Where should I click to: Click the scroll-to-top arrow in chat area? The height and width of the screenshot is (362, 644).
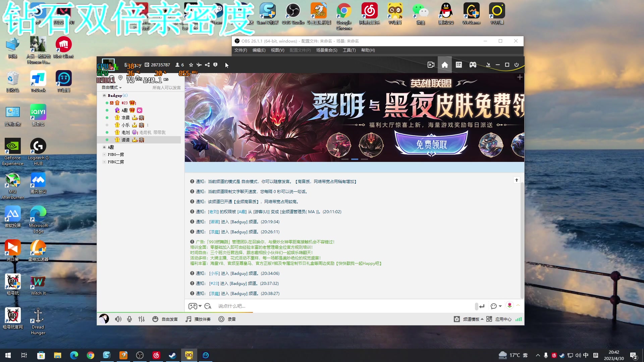click(517, 180)
